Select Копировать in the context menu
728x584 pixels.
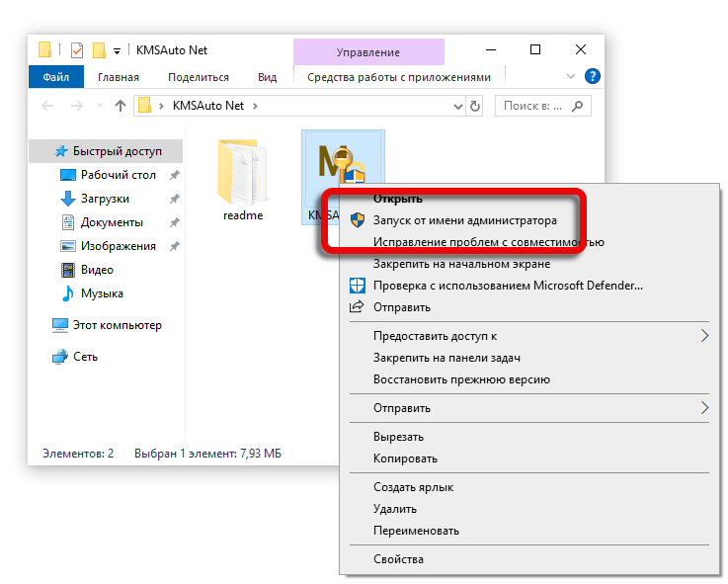tap(405, 459)
